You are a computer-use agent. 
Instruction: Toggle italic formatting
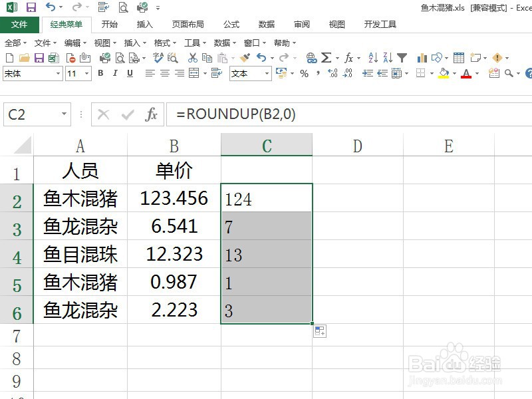click(x=114, y=72)
